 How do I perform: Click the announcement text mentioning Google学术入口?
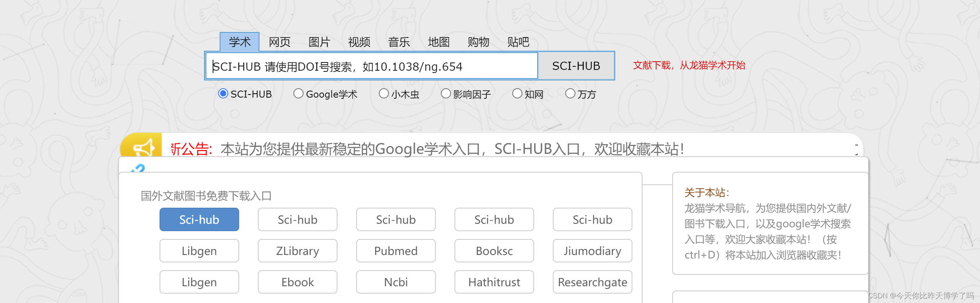[x=452, y=149]
